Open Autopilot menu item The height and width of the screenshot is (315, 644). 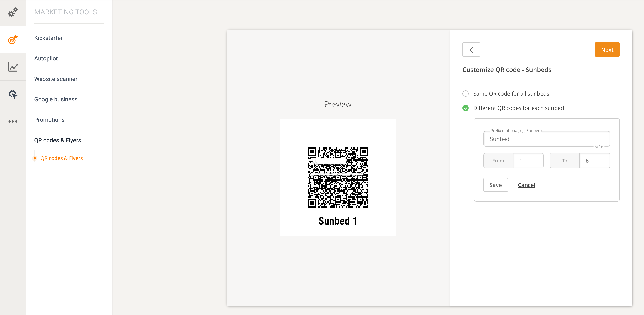46,58
